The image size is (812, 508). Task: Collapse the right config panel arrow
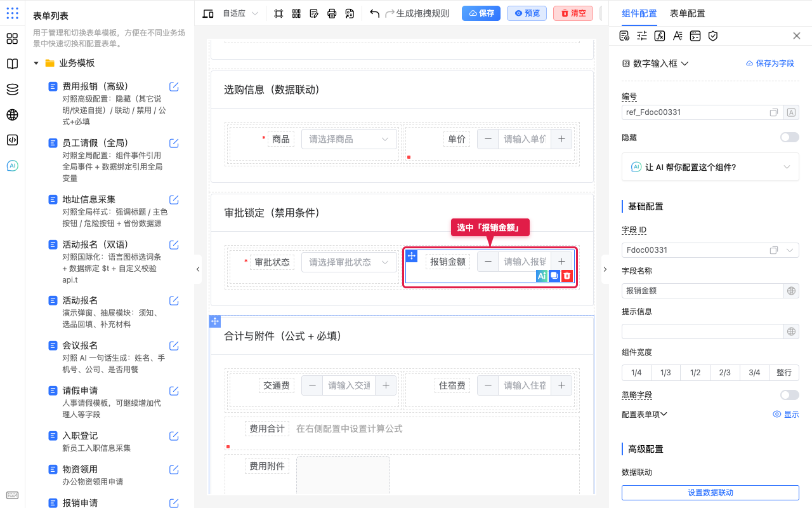pyautogui.click(x=605, y=269)
